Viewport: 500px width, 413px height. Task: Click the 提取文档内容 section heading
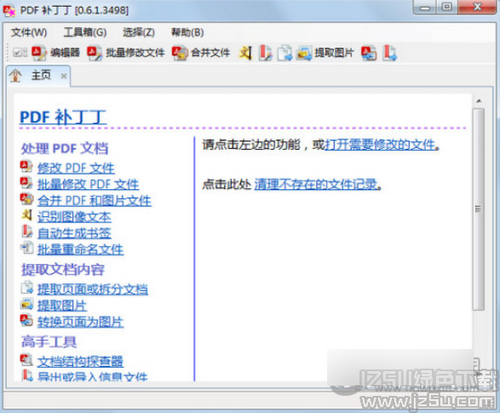63,269
